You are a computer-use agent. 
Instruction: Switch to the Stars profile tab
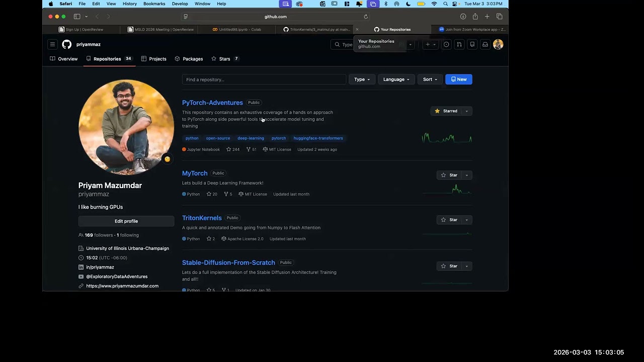tap(225, 59)
